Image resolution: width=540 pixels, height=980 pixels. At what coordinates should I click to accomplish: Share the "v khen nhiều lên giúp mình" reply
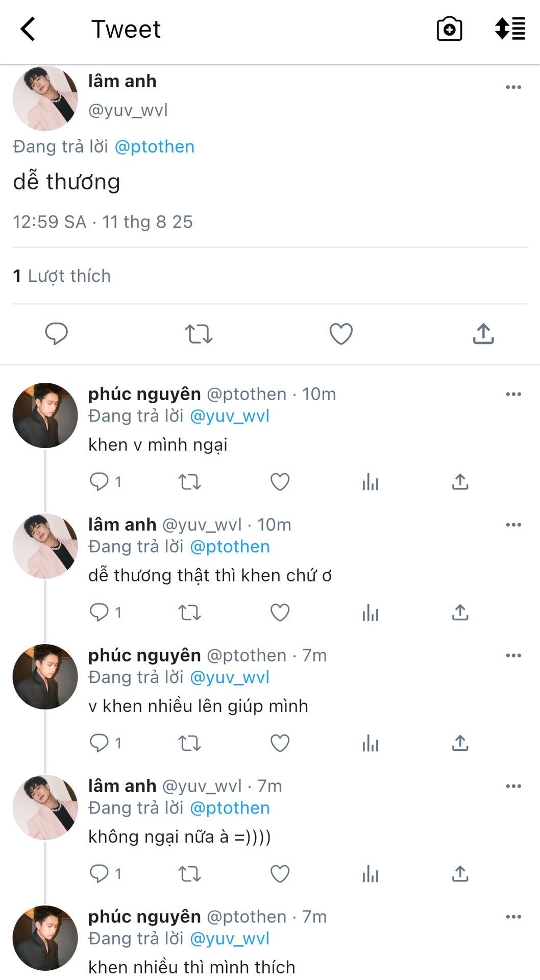coord(460,743)
